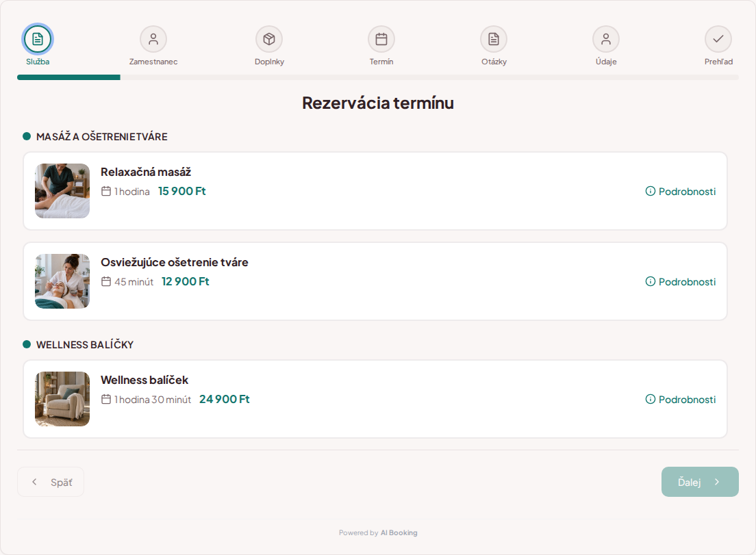756x555 pixels.
Task: Choose the Wellness balíček service title
Action: pyautogui.click(x=144, y=380)
